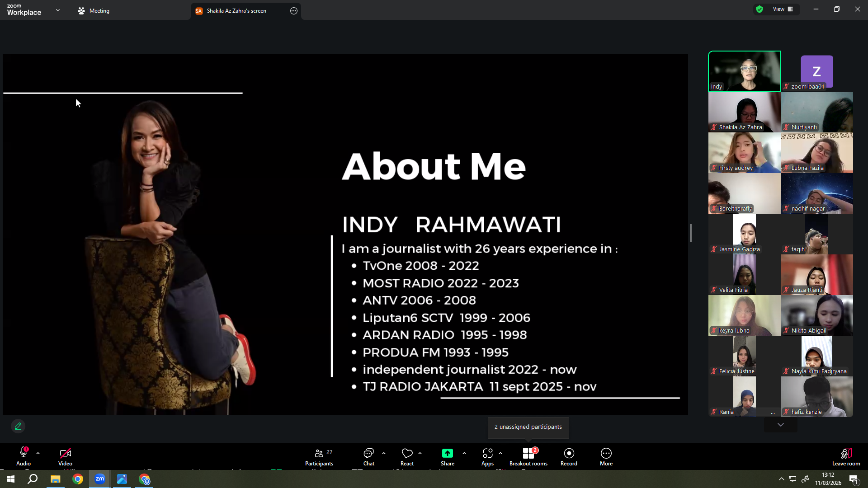Click the Zoom icon in the taskbar

pos(100,479)
